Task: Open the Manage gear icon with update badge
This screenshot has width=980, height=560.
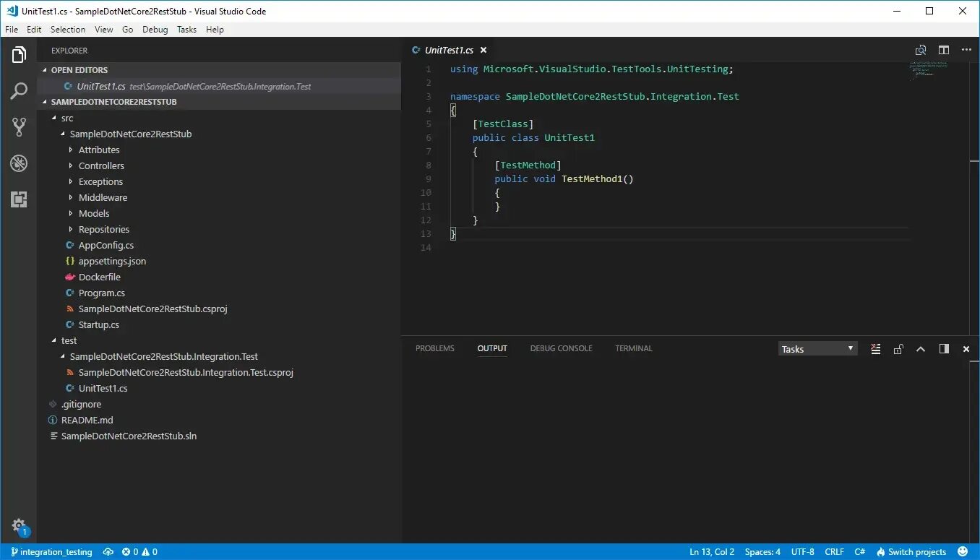Action: point(19,527)
